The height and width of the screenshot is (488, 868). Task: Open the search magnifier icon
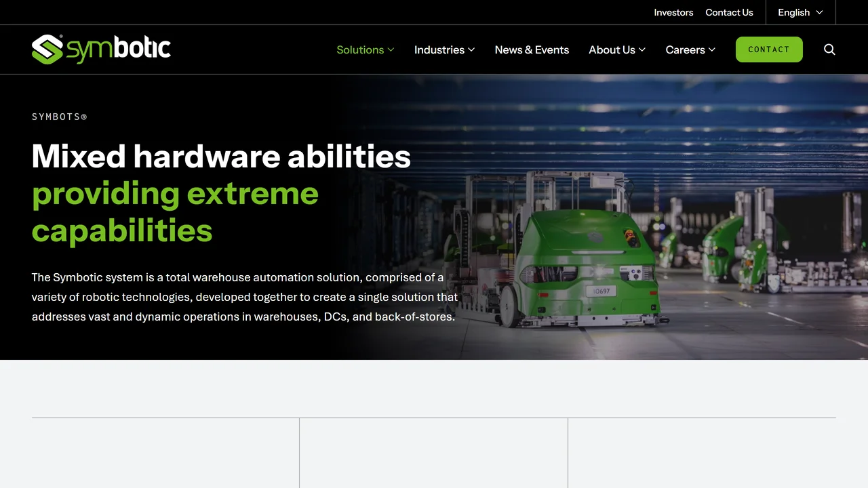point(829,49)
